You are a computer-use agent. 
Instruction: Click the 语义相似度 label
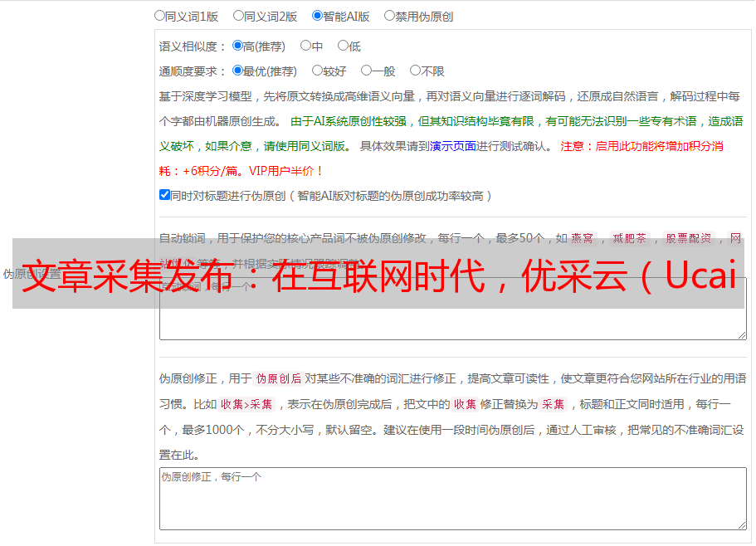pos(192,46)
